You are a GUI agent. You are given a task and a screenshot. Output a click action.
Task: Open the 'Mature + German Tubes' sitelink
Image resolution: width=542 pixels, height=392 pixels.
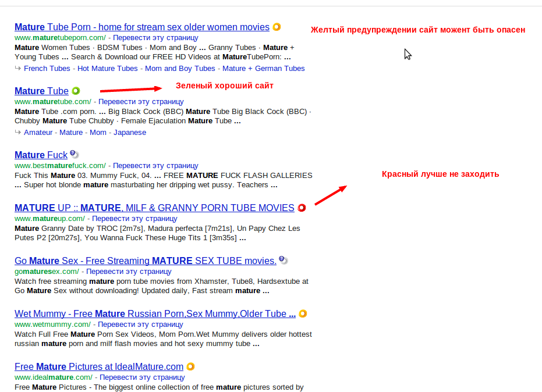263,69
